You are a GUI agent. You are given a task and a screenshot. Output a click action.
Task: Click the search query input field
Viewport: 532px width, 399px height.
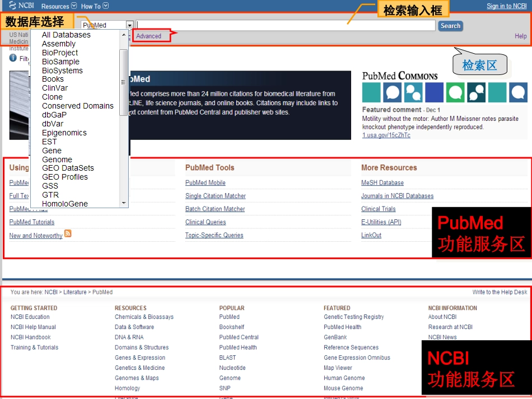pyautogui.click(x=286, y=25)
